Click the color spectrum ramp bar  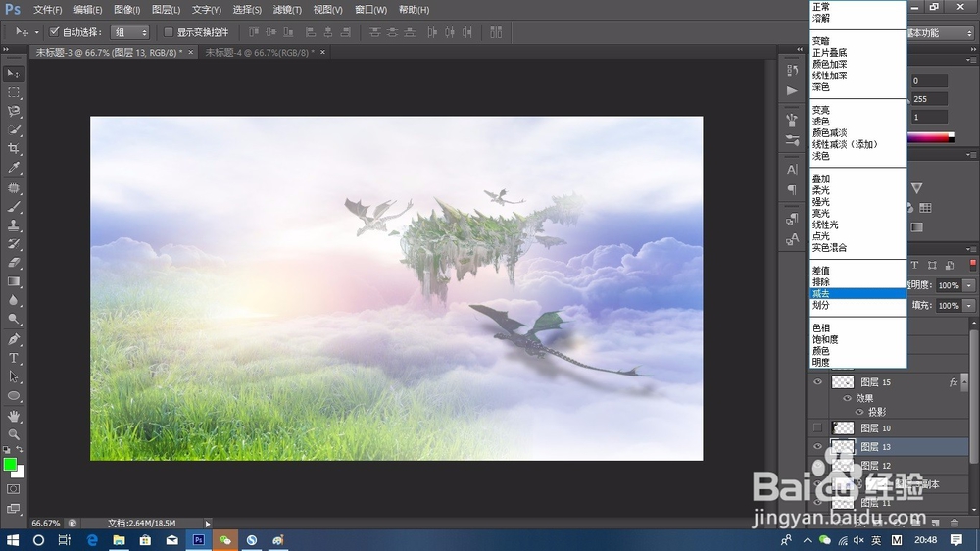pyautogui.click(x=930, y=137)
